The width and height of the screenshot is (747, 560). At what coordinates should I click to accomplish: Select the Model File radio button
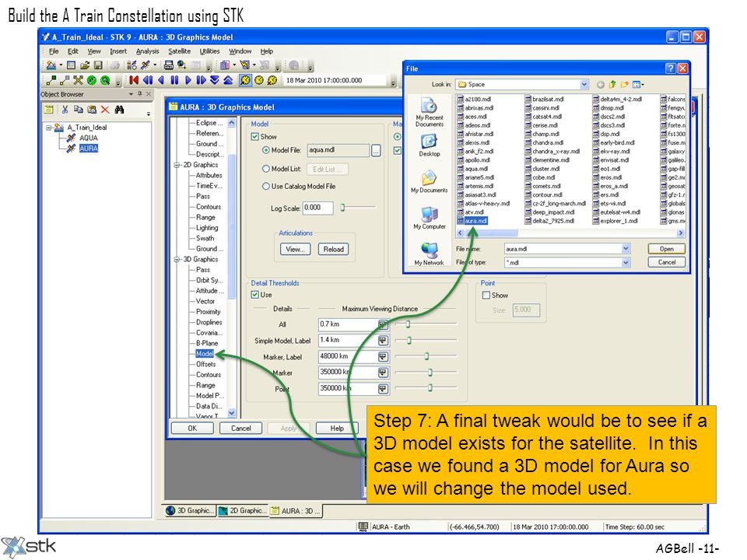point(266,150)
